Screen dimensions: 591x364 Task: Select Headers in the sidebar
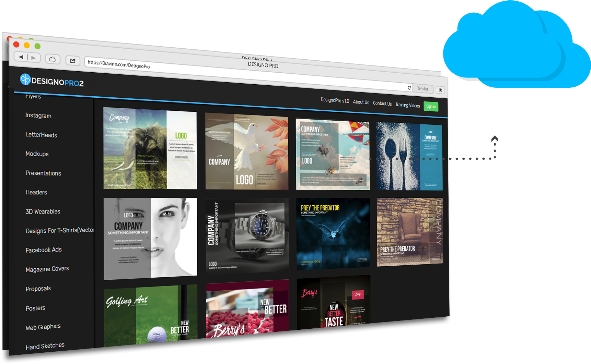click(x=36, y=192)
